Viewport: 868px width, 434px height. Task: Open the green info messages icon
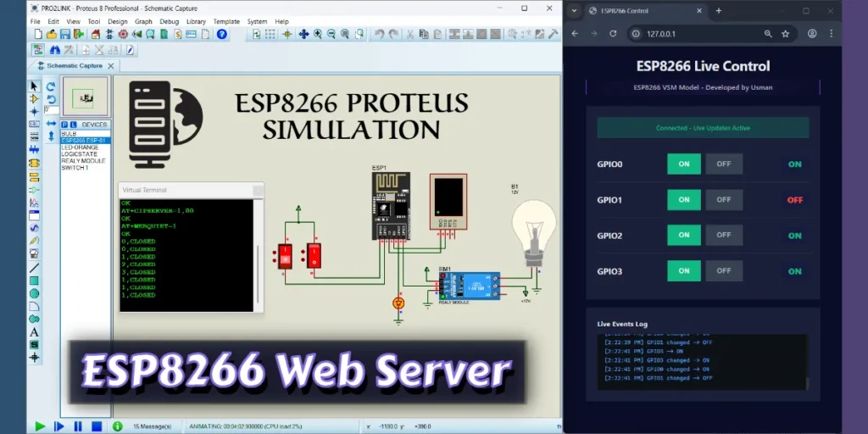tap(117, 426)
